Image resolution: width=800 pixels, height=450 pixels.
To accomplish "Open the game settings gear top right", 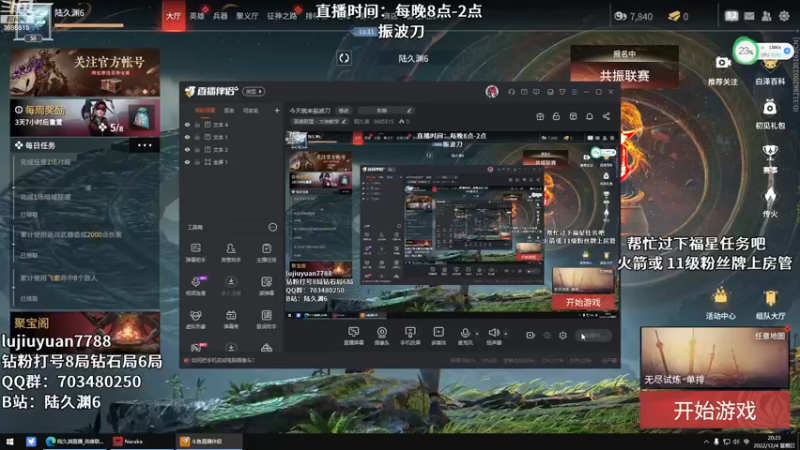I will pyautogui.click(x=784, y=16).
